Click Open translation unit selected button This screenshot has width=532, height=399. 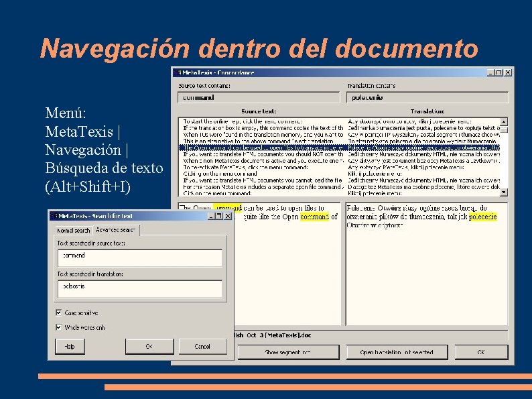pyautogui.click(x=397, y=353)
